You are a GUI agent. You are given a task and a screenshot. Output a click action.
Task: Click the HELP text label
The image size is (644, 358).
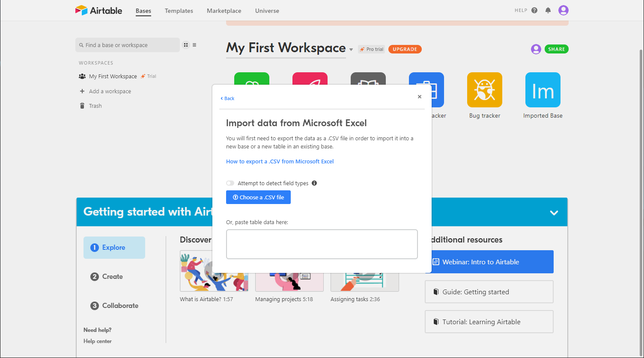[521, 10]
